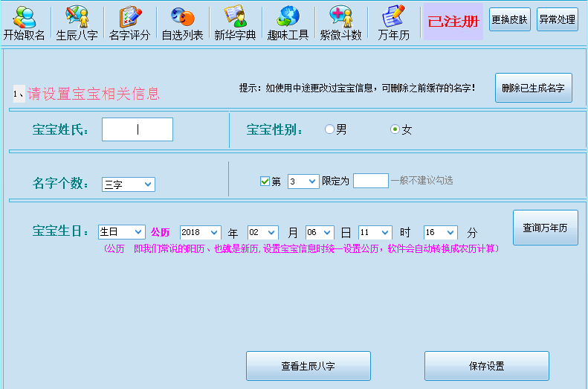Open the birth year 2018 dropdown
The width and height of the screenshot is (588, 389).
tap(200, 233)
